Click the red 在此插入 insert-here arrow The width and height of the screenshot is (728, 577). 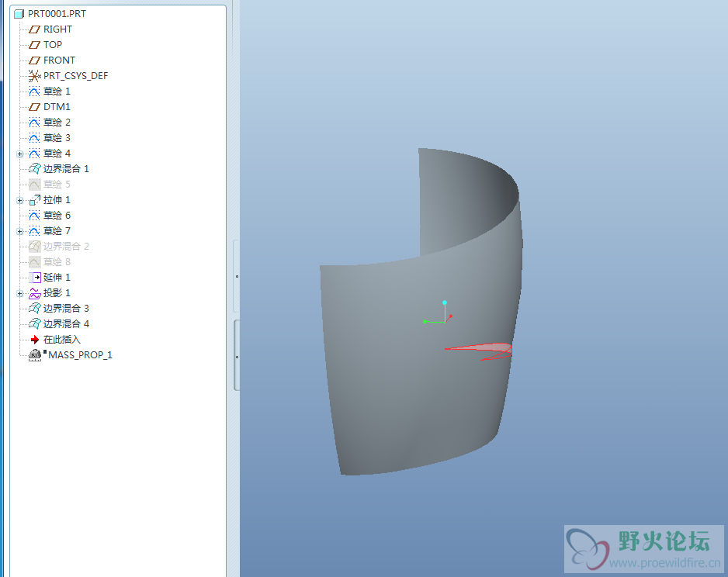coord(35,340)
